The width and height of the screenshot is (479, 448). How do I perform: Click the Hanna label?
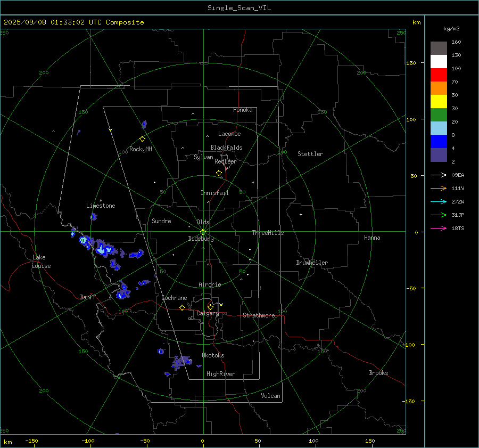(x=372, y=238)
